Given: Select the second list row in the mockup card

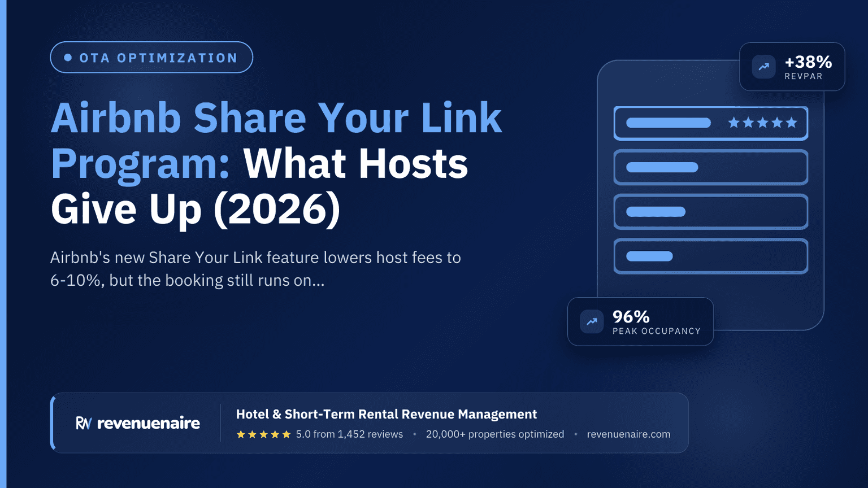Looking at the screenshot, I should [x=711, y=167].
